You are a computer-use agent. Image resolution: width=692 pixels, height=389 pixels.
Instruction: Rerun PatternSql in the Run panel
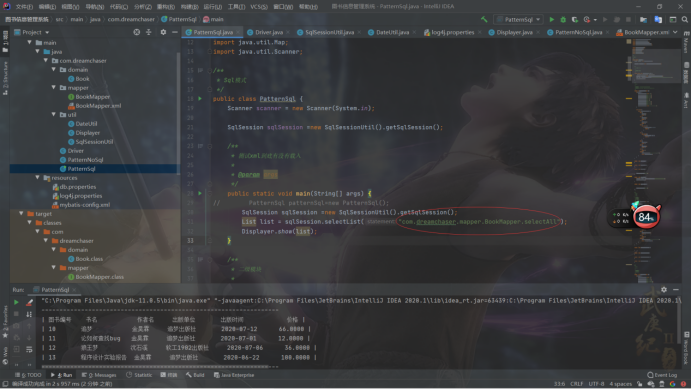(x=16, y=302)
